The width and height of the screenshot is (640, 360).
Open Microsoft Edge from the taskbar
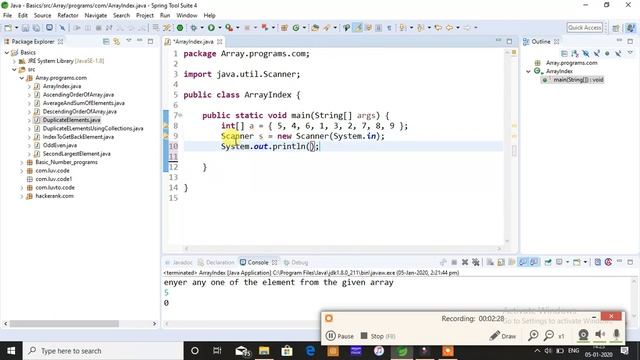tap(310, 351)
